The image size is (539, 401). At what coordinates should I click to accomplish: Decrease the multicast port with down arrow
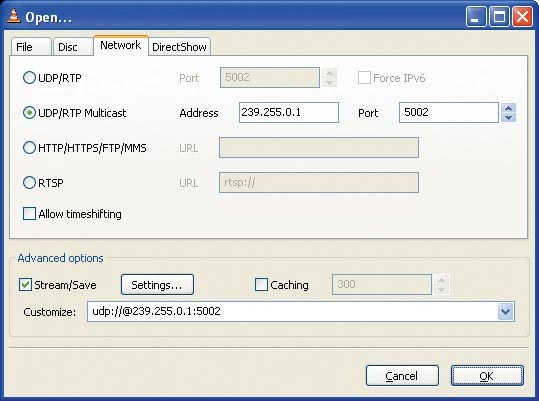[x=508, y=117]
